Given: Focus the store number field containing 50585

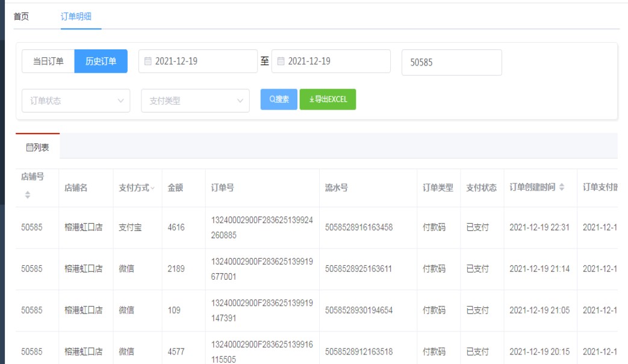Looking at the screenshot, I should click(451, 63).
